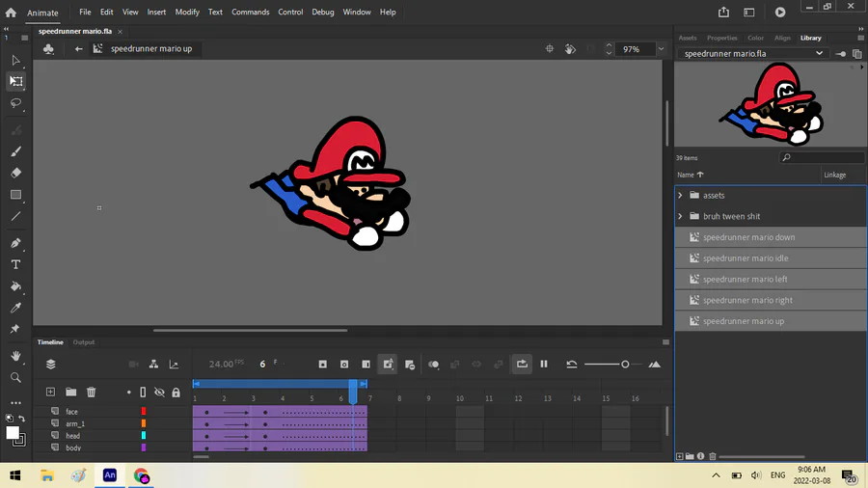868x488 pixels.
Task: Sort library by Name column header
Action: (691, 175)
